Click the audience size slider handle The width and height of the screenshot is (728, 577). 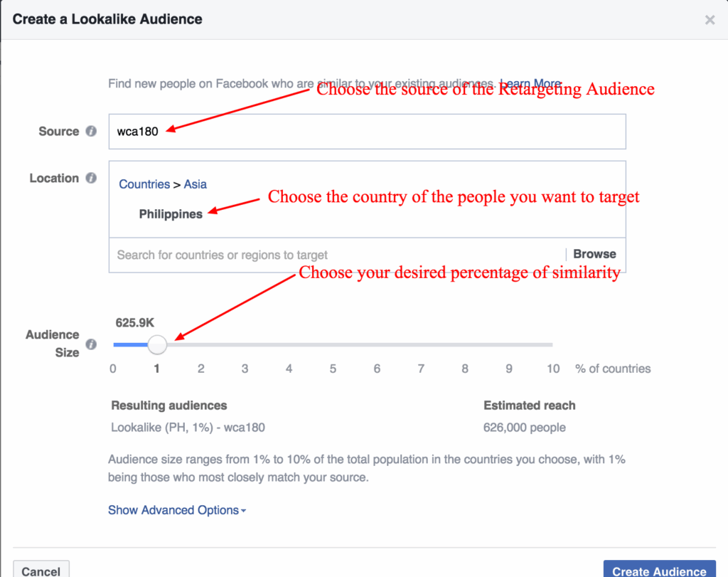(157, 344)
